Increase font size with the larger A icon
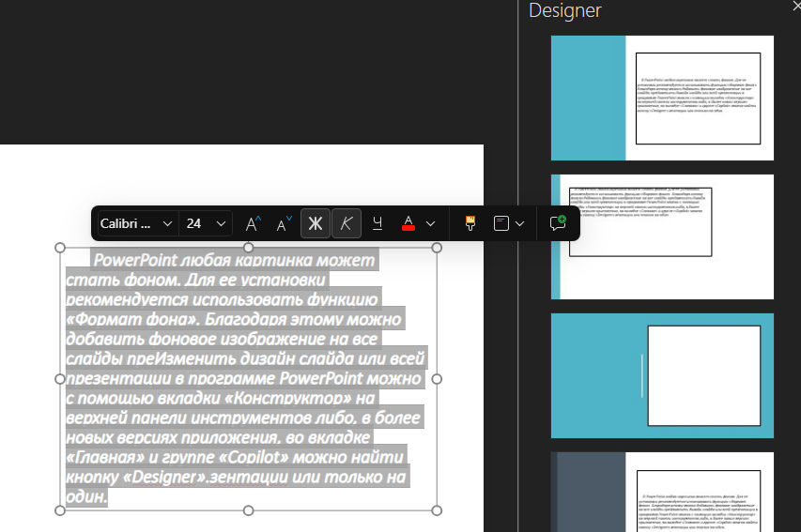The height and width of the screenshot is (532, 801). (x=254, y=223)
